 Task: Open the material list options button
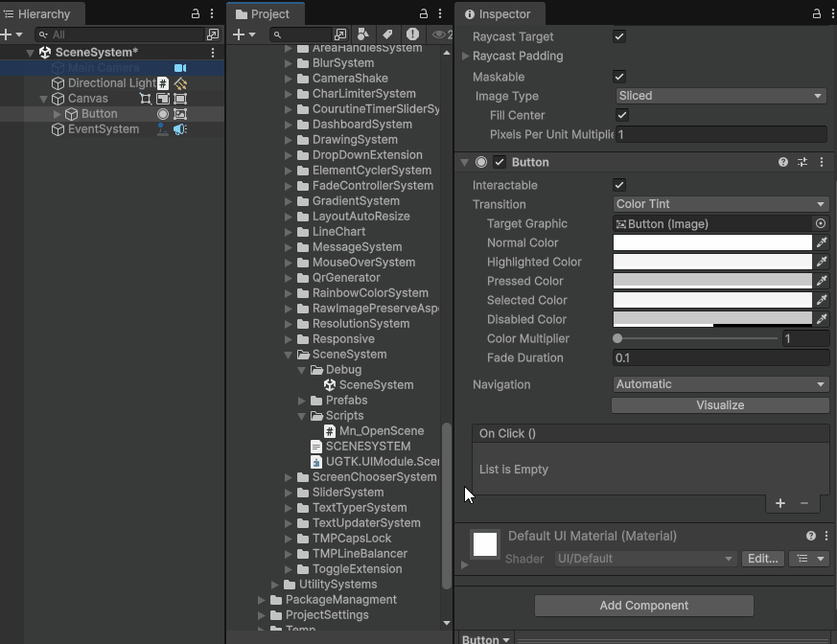pos(810,559)
